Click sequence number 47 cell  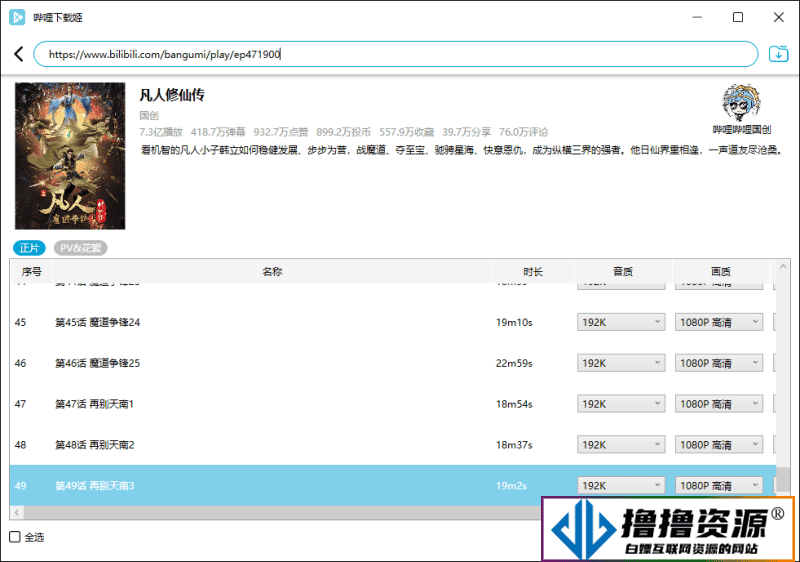(x=20, y=404)
